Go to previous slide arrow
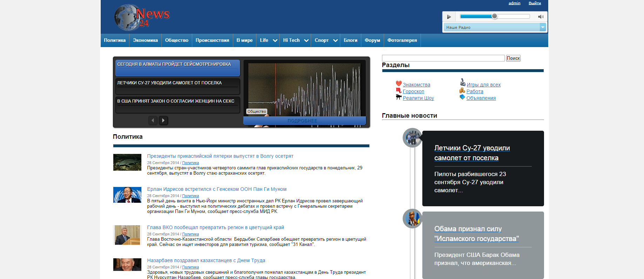The height and width of the screenshot is (279, 644). 153,120
